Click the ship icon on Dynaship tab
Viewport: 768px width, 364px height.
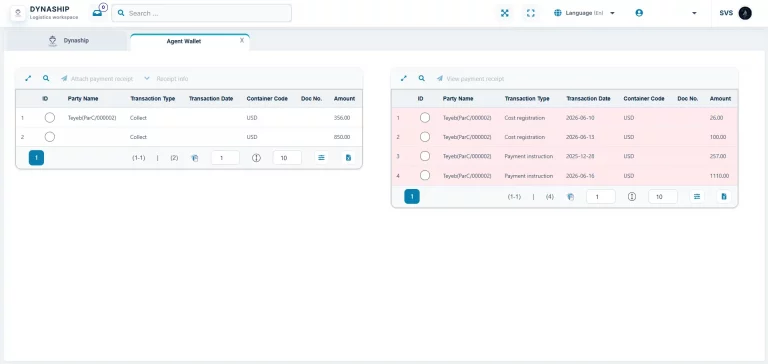[x=53, y=41]
